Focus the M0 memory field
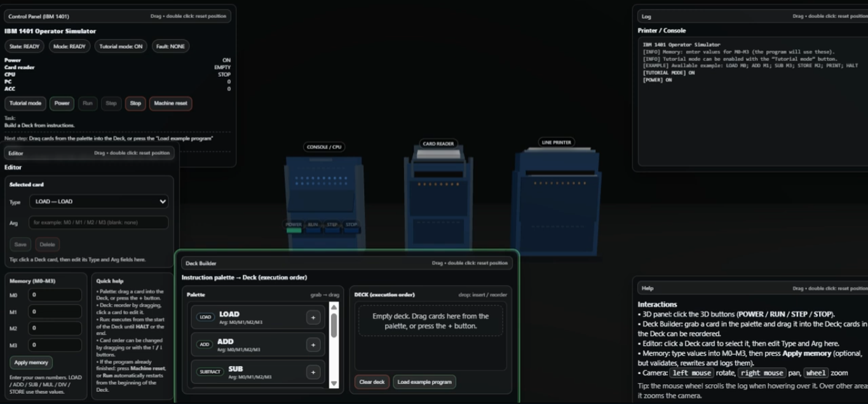 (55, 295)
